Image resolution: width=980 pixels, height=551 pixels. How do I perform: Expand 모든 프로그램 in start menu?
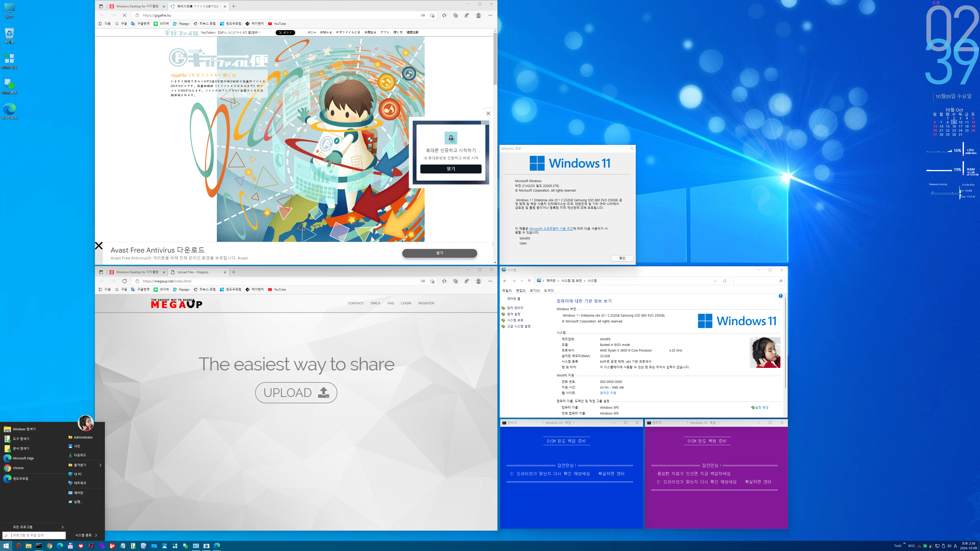point(62,527)
